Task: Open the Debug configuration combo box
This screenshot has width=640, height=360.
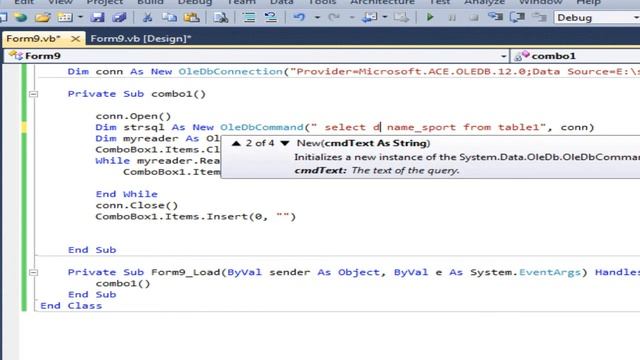Action: 597,18
